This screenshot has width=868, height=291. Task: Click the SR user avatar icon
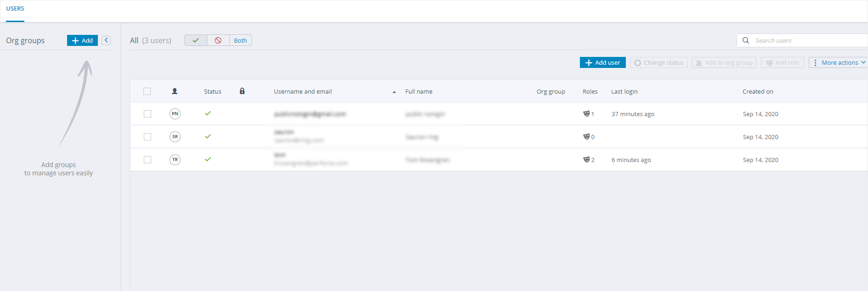pyautogui.click(x=175, y=137)
